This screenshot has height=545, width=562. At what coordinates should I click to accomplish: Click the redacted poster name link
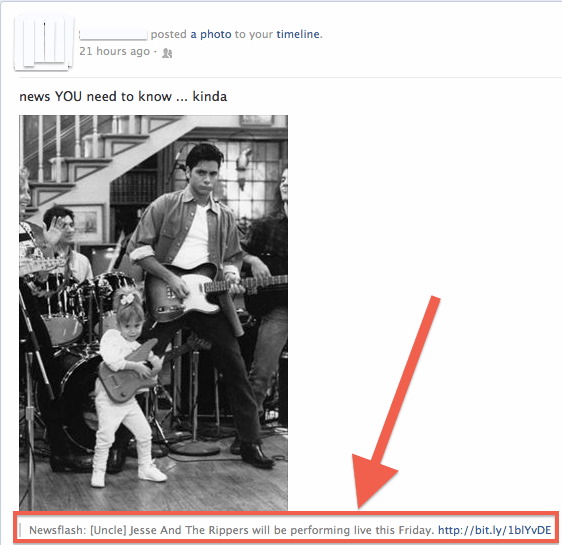pos(113,34)
